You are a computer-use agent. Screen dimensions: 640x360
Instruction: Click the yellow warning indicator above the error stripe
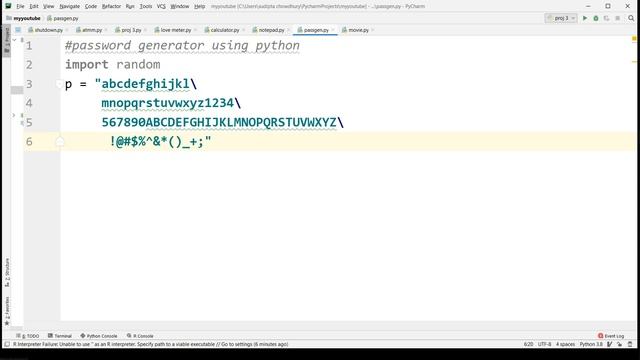coord(634,39)
